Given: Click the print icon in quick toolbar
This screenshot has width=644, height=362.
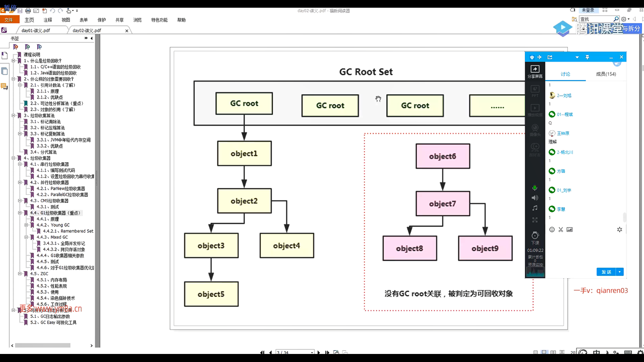Looking at the screenshot, I should tap(28, 11).
